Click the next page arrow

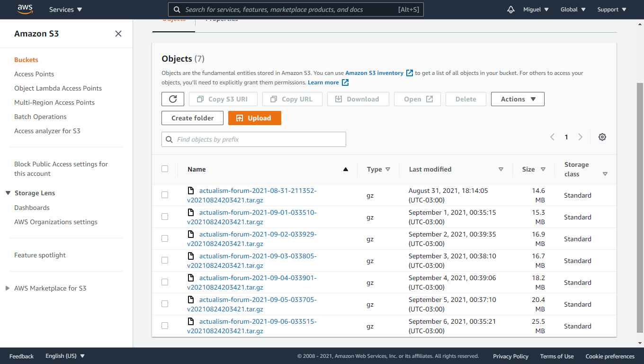580,137
